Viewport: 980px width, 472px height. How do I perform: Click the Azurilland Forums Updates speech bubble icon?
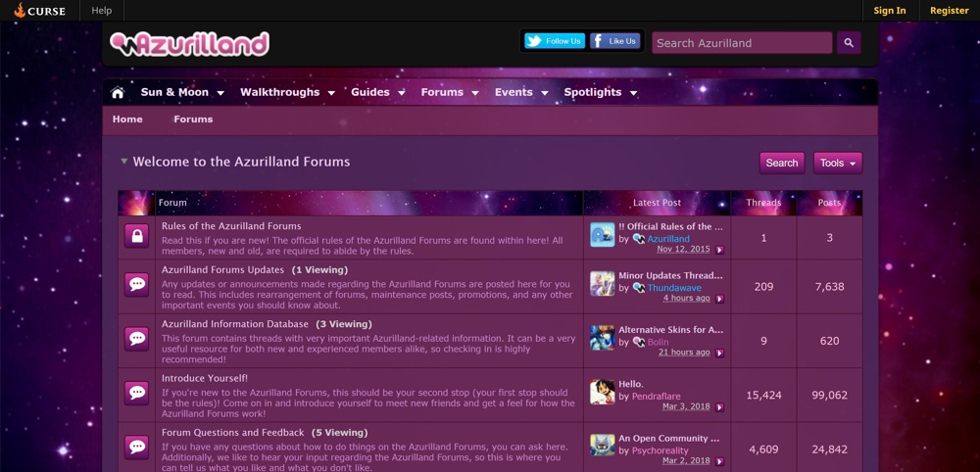[x=136, y=285]
